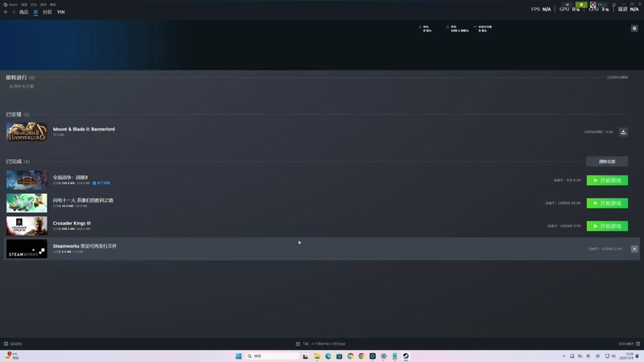This screenshot has height=362, width=644.
Task: Click weather widget on taskbar
Action: click(x=12, y=356)
